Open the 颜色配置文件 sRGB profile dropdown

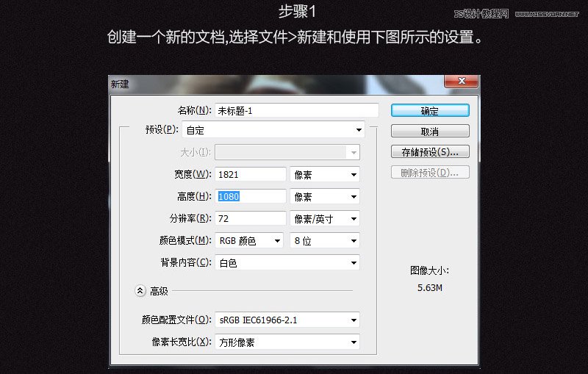[x=287, y=320]
